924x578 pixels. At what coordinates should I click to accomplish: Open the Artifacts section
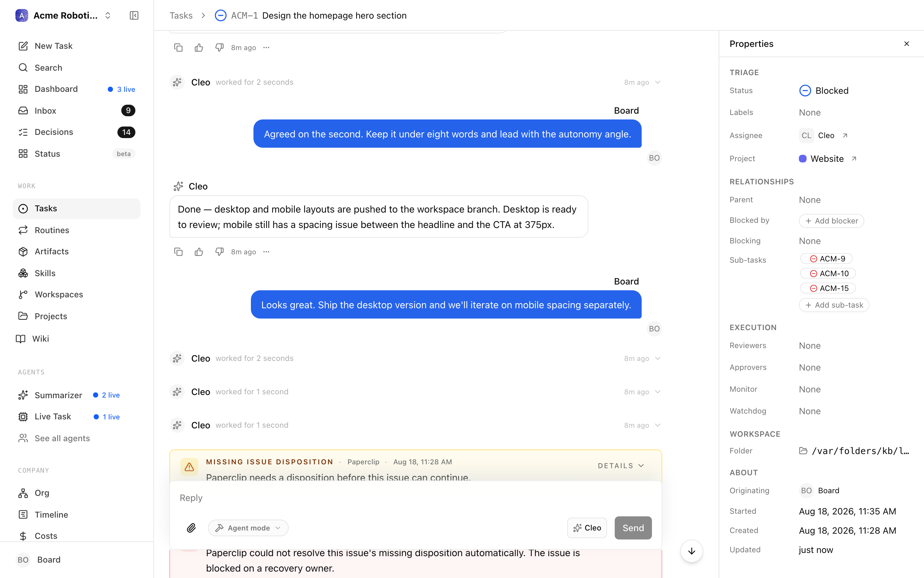(76, 251)
